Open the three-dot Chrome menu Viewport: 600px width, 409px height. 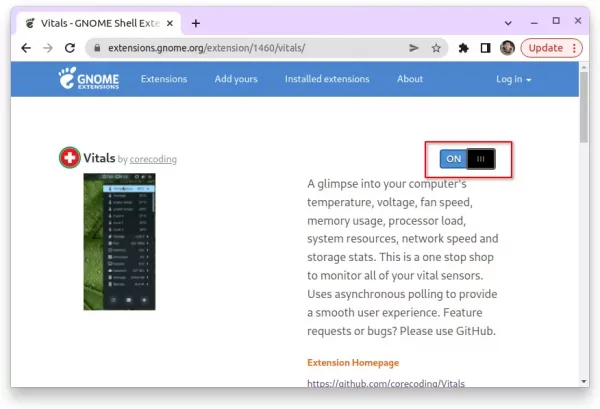574,48
